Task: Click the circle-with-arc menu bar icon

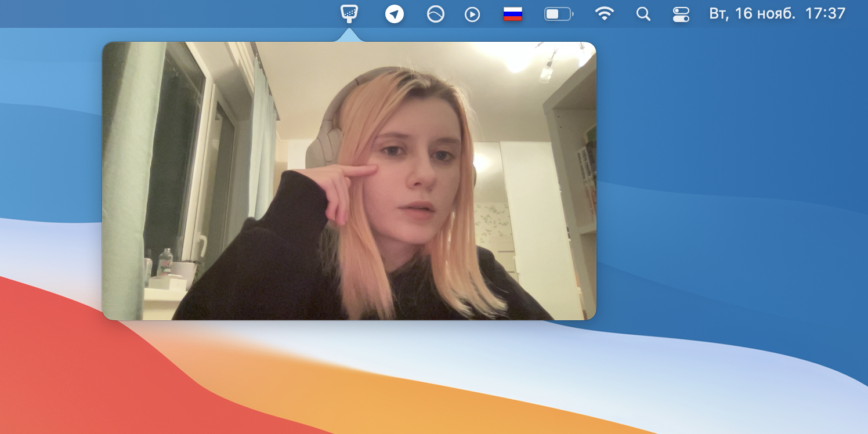Action: click(435, 14)
